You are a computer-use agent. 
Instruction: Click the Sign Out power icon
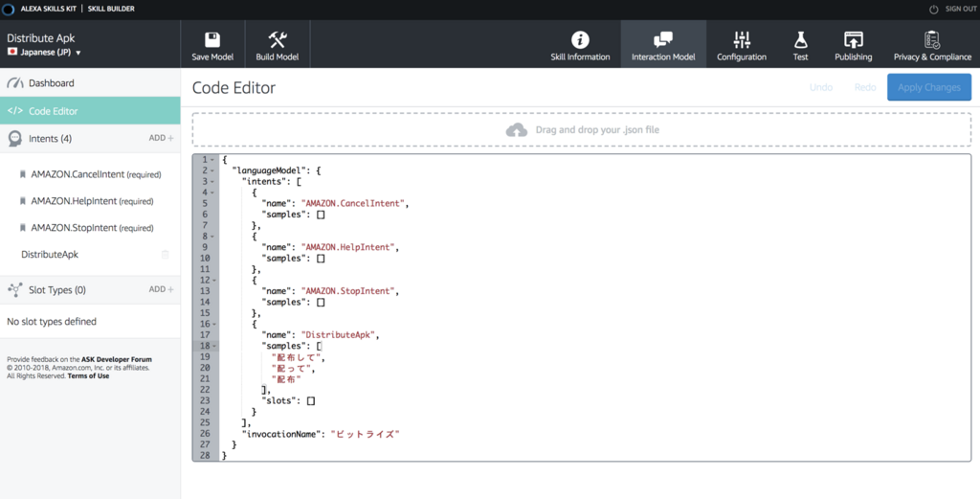(x=934, y=10)
